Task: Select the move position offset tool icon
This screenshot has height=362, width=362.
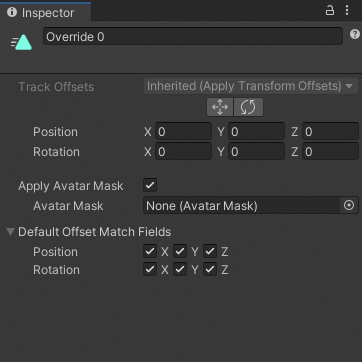Action: (220, 107)
